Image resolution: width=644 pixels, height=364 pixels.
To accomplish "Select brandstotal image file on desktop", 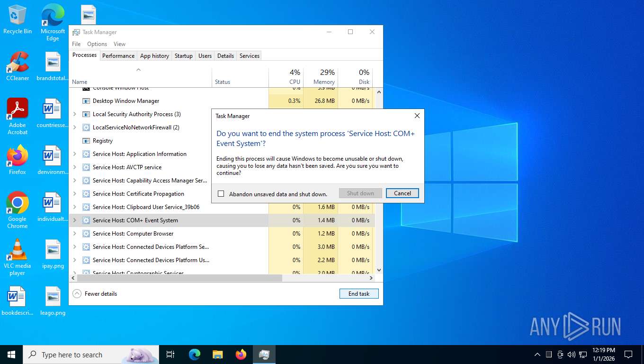I will tap(53, 66).
